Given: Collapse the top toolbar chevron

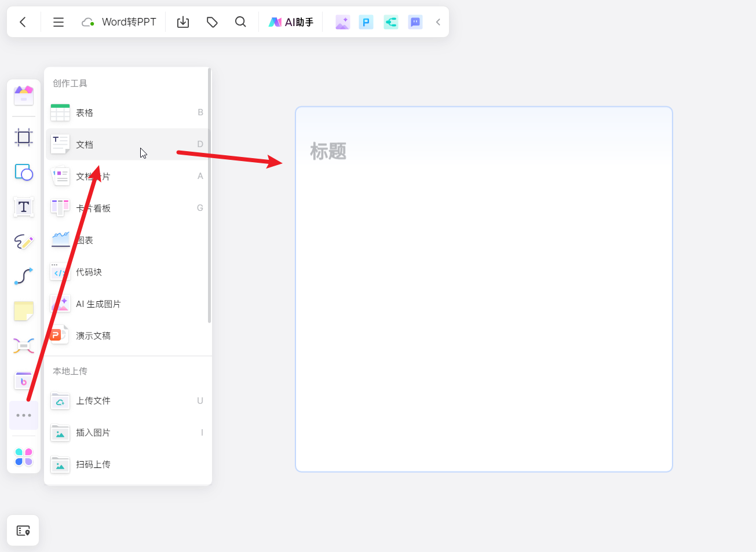Looking at the screenshot, I should click(x=438, y=22).
